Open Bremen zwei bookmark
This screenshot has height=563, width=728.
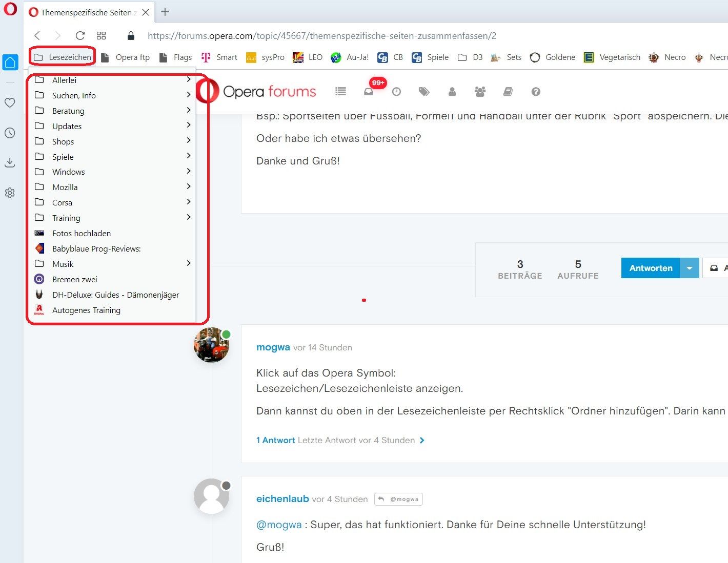(x=113, y=279)
